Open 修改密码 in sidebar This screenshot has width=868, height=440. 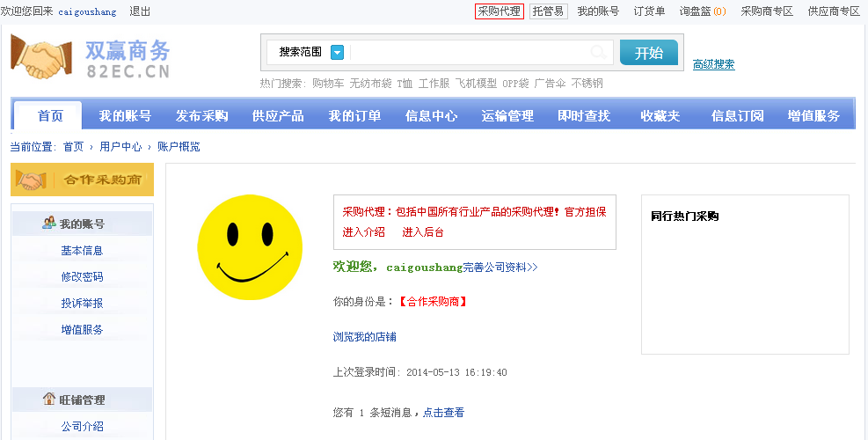pos(82,276)
